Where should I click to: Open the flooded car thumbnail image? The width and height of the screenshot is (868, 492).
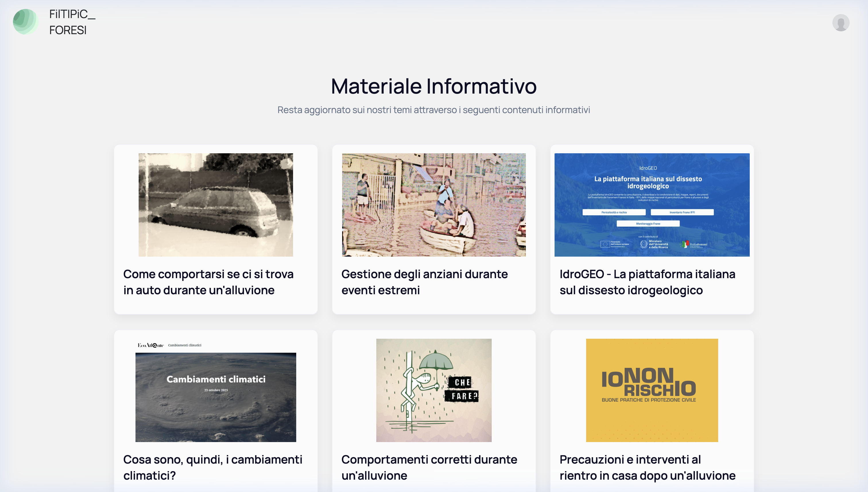pos(216,205)
